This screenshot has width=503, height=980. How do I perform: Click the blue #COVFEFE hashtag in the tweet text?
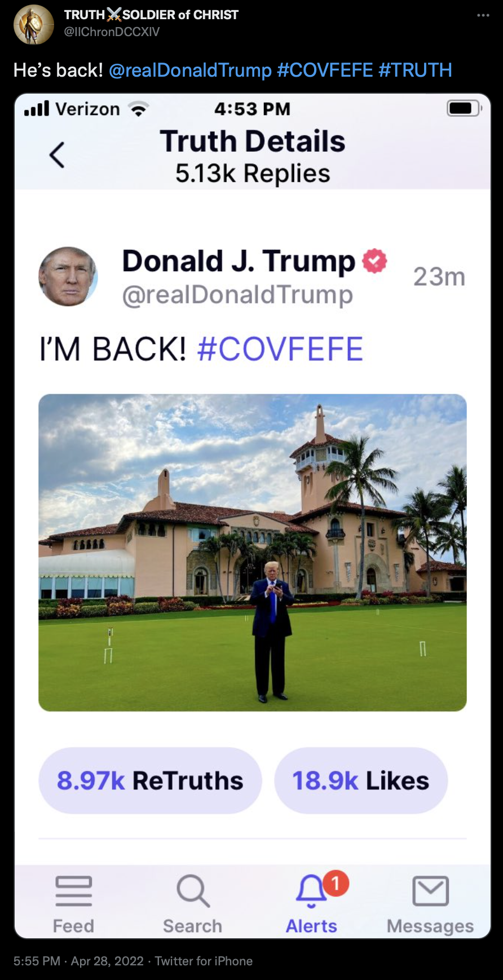click(x=325, y=70)
